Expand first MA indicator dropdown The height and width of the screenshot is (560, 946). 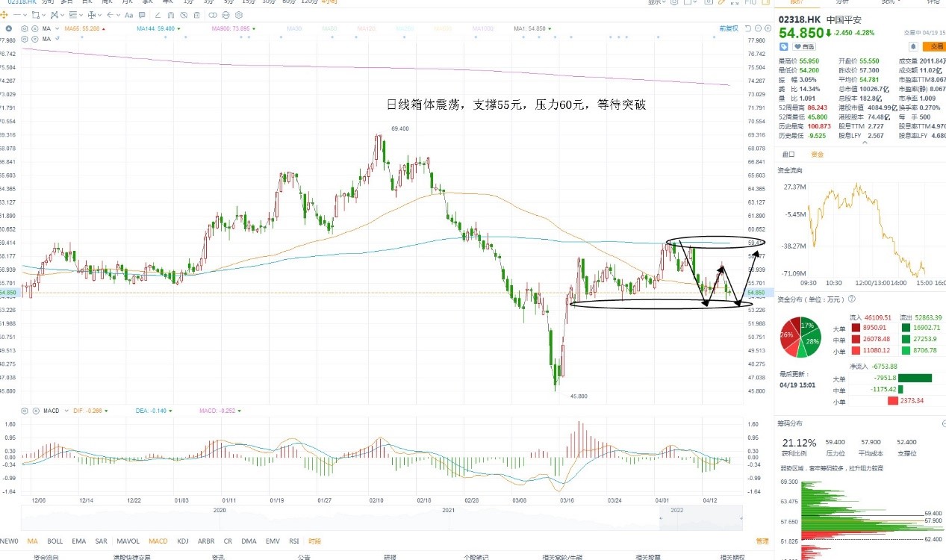coord(57,28)
